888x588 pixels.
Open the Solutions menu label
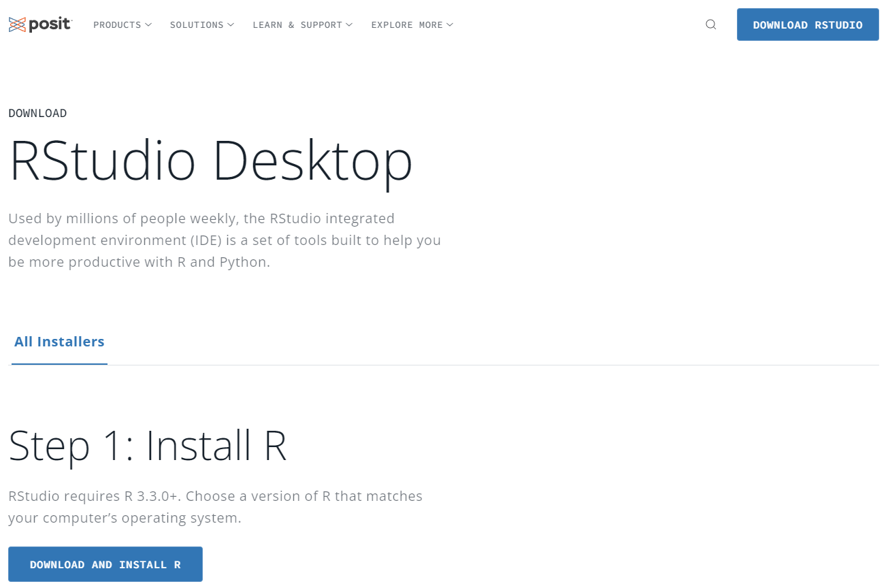[x=197, y=25]
